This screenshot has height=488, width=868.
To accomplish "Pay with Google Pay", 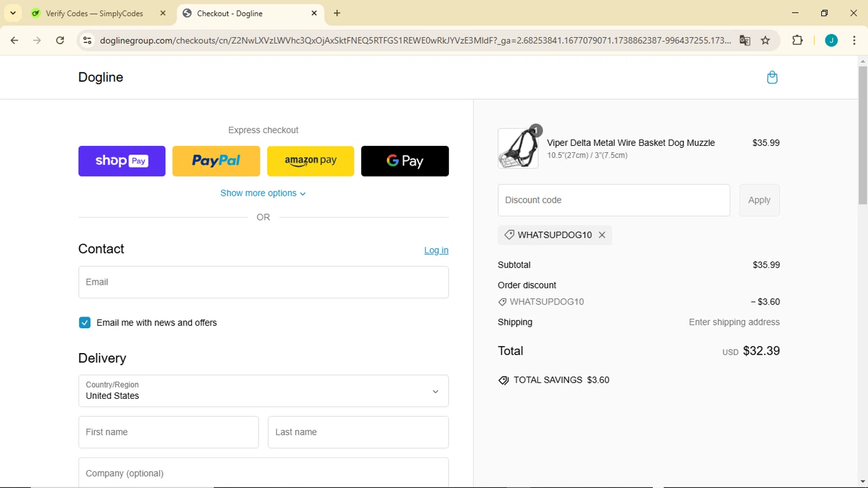I will [405, 161].
